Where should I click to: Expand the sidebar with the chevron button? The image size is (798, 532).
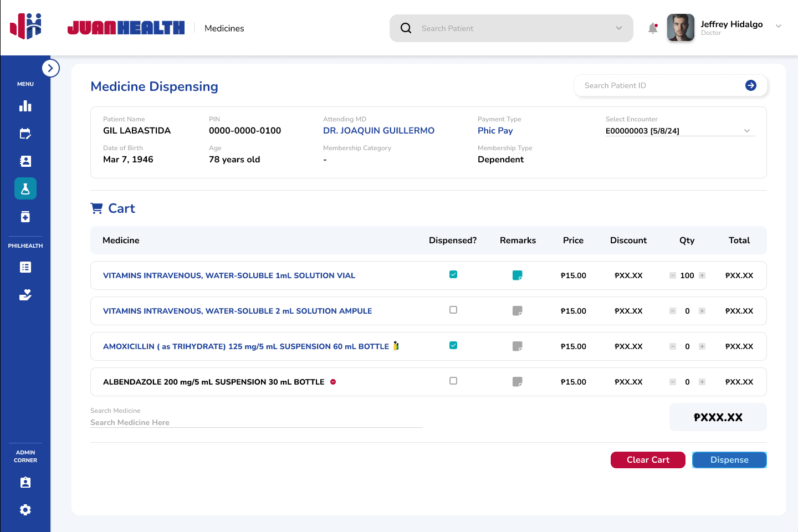point(50,68)
